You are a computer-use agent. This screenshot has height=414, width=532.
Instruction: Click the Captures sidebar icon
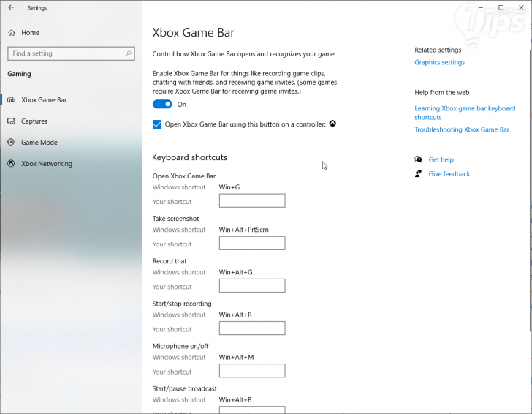click(x=11, y=121)
